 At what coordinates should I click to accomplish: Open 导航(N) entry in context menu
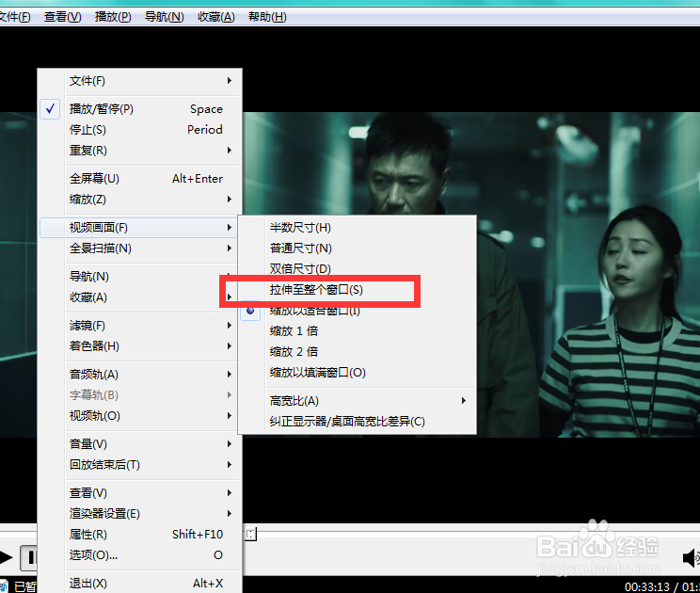[139, 277]
